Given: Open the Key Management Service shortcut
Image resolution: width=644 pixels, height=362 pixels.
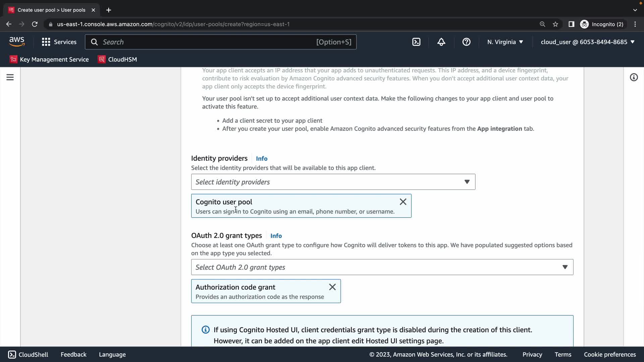Looking at the screenshot, I should click(50, 59).
